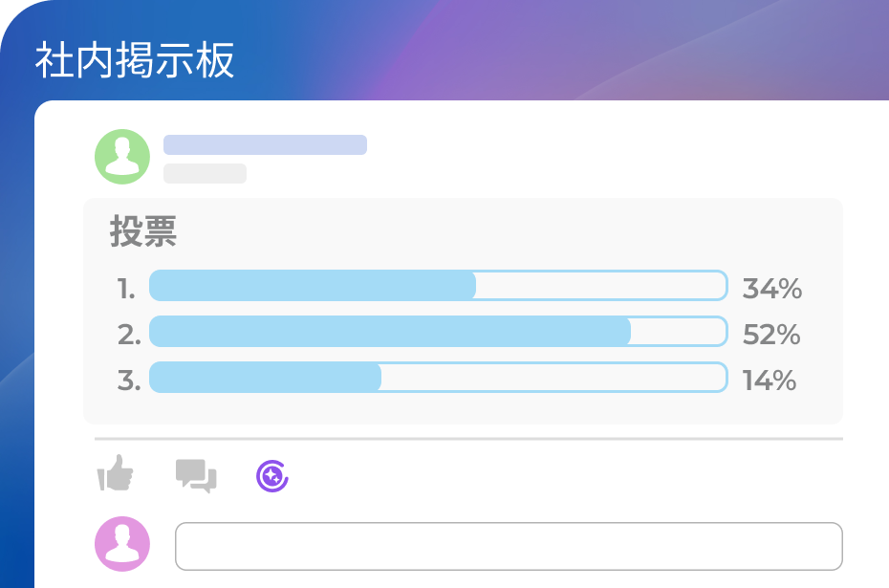
Task: Choose poll option 3 bar
Action: 438,378
